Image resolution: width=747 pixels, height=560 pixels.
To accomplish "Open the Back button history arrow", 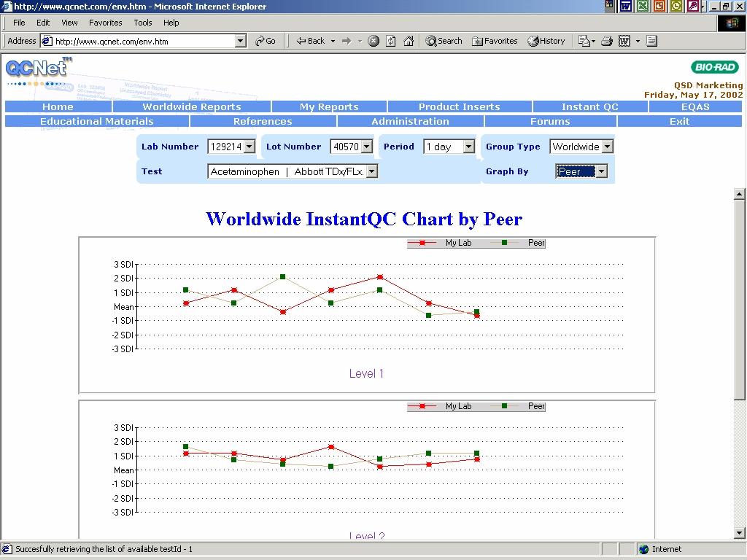I will pos(333,41).
